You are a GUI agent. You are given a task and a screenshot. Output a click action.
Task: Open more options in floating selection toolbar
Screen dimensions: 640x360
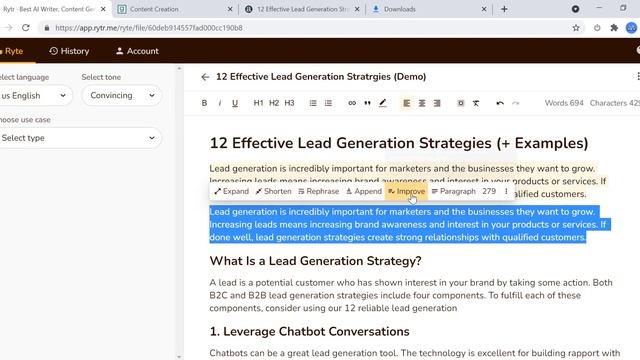[x=506, y=191]
